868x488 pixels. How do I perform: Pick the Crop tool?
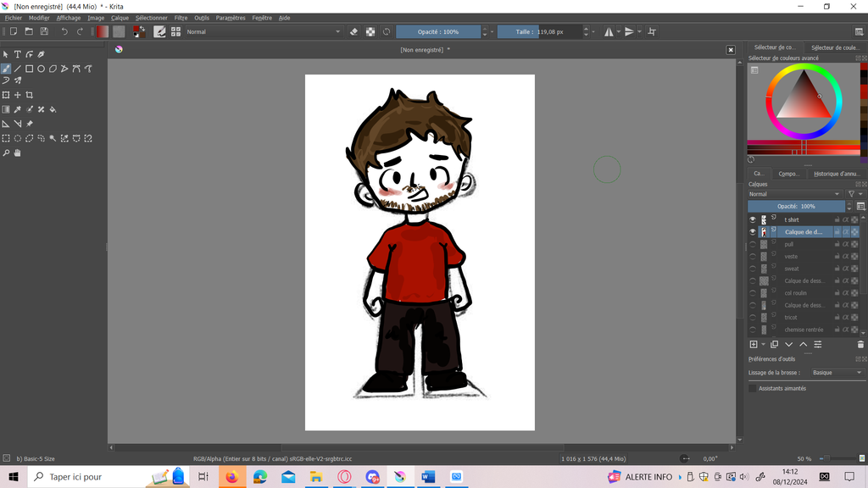pyautogui.click(x=30, y=95)
